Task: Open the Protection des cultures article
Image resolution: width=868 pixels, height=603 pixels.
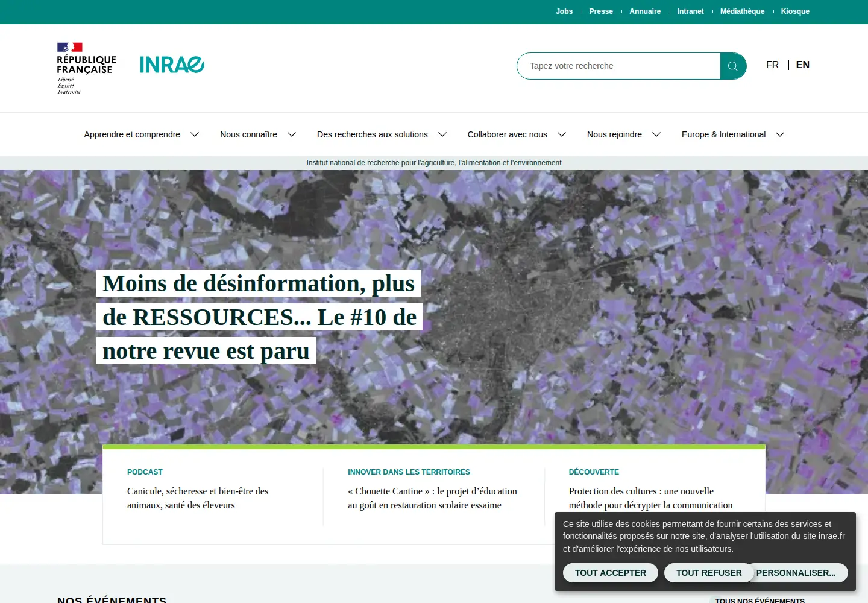Action: click(x=650, y=498)
